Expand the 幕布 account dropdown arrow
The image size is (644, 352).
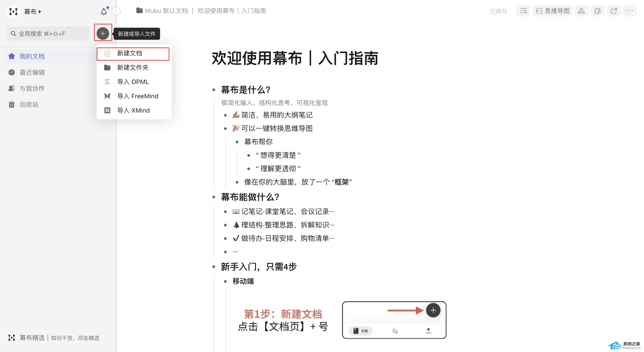[40, 11]
